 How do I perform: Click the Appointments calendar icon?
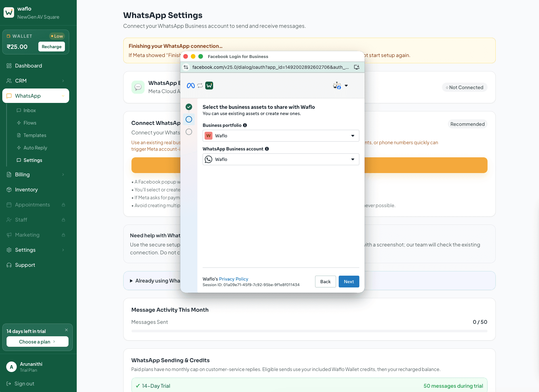coord(9,205)
